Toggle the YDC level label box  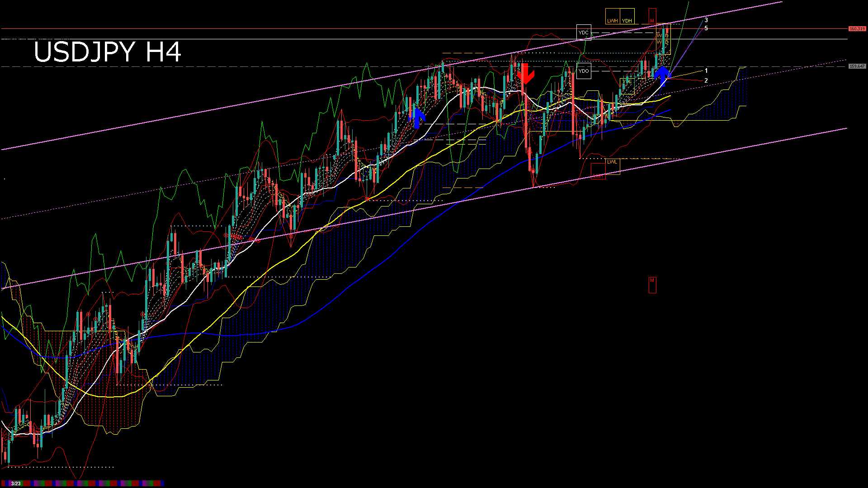[584, 32]
